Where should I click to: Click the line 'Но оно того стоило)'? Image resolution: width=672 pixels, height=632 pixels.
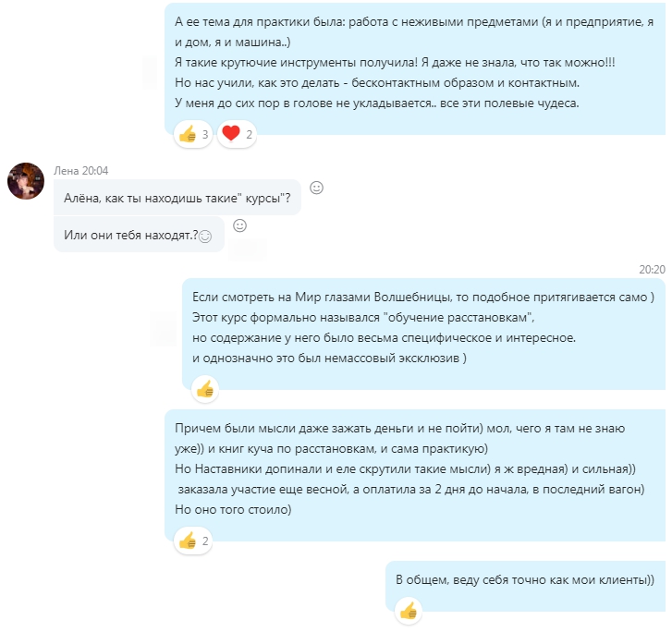pyautogui.click(x=233, y=509)
